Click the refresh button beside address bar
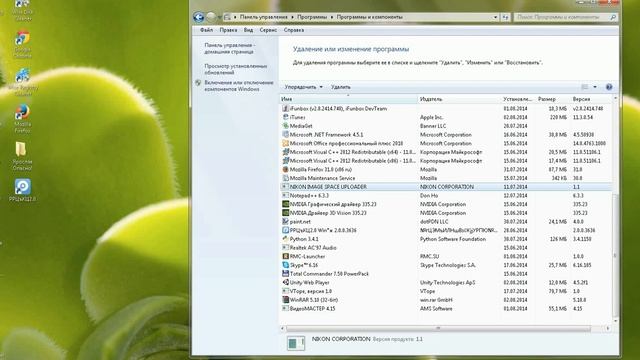Image resolution: width=640 pixels, height=360 pixels. 505,17
